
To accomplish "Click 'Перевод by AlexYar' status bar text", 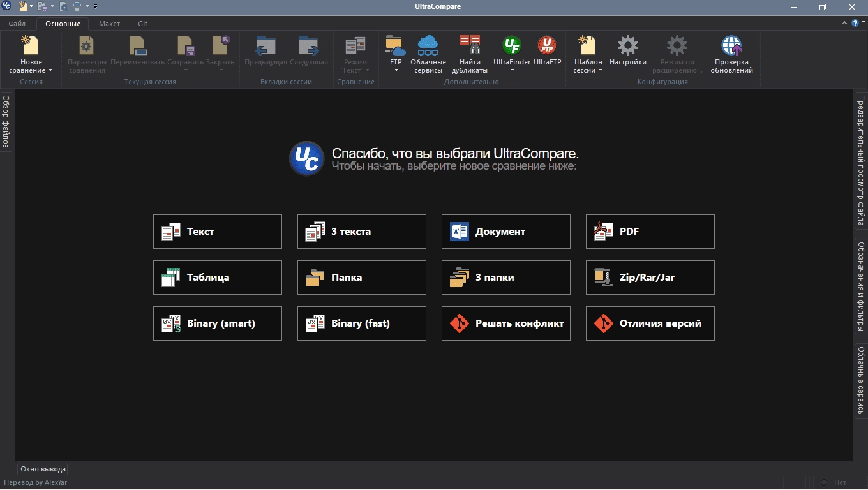I will click(36, 482).
